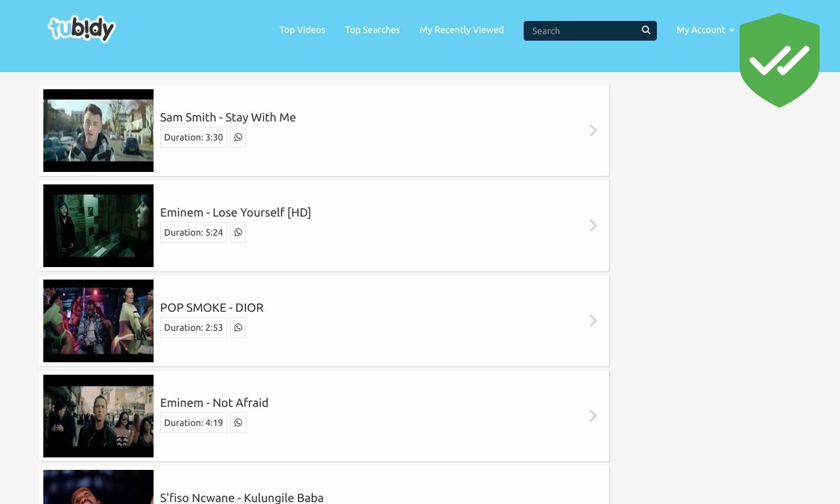Select S'fiso Ncwane video thumbnail
This screenshot has height=504, width=840.
pyautogui.click(x=98, y=487)
